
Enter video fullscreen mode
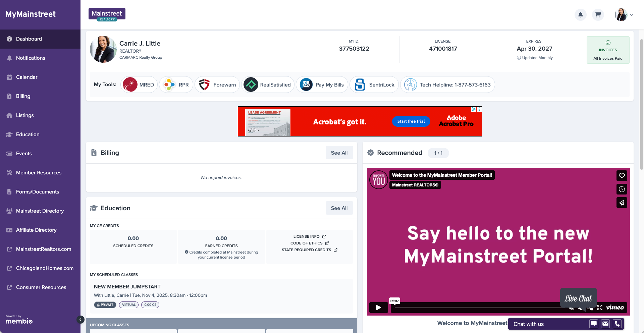pyautogui.click(x=600, y=308)
